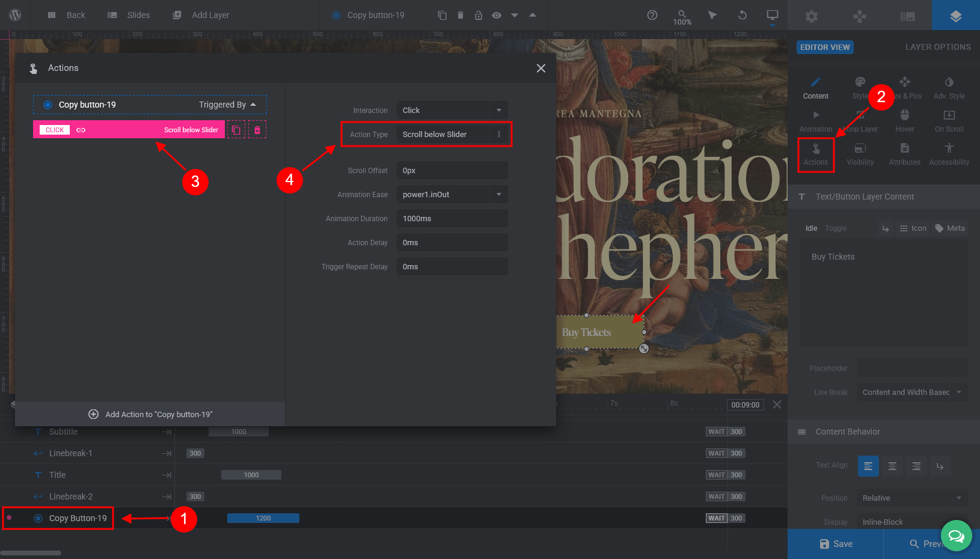
Task: Delete layer with top toolbar trash icon
Action: pos(461,15)
